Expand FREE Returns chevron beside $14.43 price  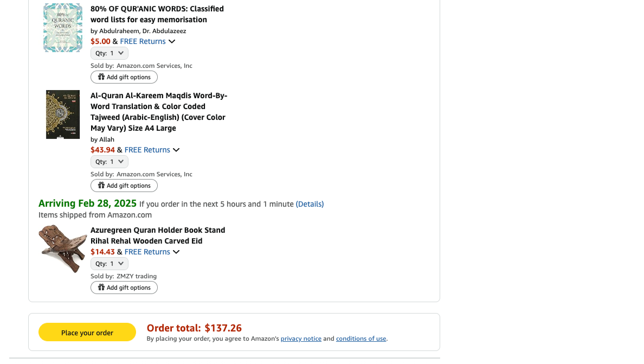pyautogui.click(x=176, y=252)
